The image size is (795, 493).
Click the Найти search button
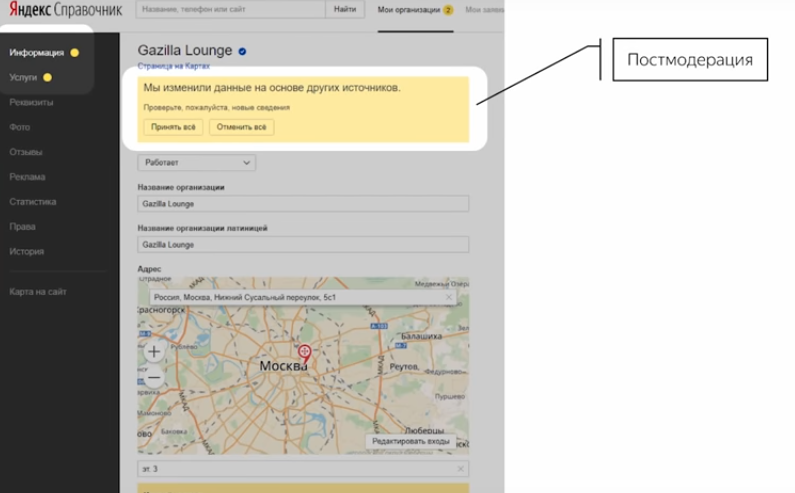[345, 9]
